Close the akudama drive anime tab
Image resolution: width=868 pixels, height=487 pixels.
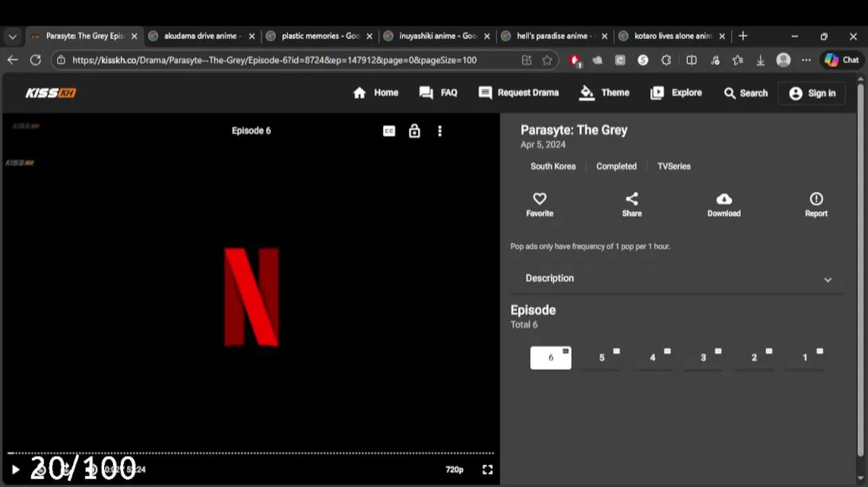[251, 37]
